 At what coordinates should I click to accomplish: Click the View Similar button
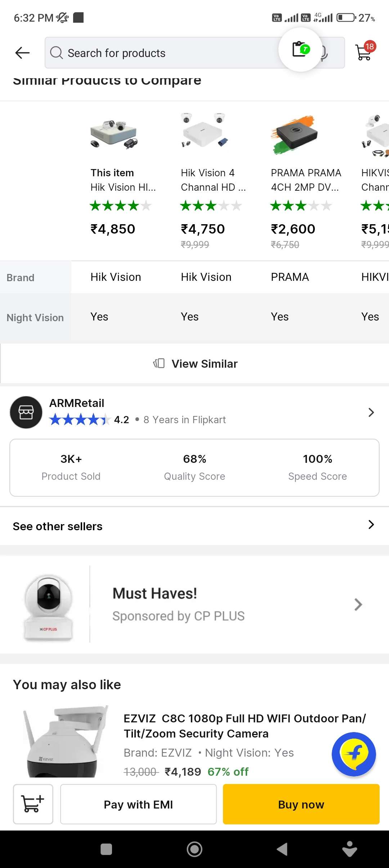(195, 364)
